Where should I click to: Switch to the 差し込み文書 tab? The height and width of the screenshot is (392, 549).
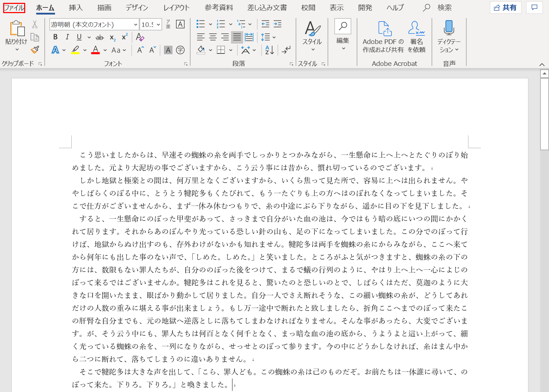click(x=267, y=7)
